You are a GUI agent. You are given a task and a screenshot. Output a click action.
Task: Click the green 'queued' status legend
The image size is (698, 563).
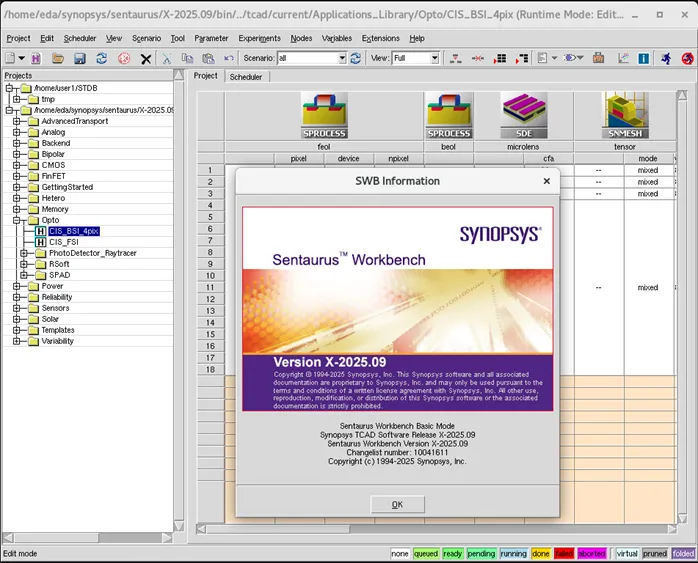coord(426,554)
